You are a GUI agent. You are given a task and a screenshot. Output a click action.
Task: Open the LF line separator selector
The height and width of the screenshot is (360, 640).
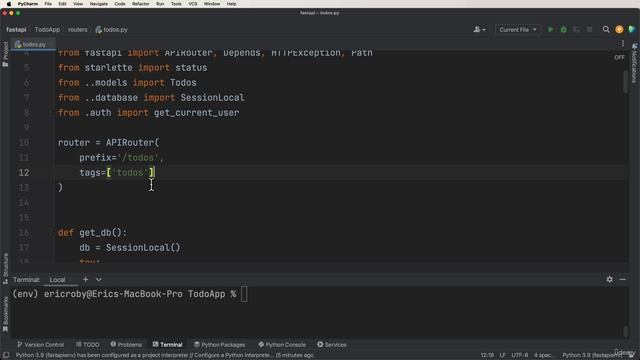coord(502,355)
